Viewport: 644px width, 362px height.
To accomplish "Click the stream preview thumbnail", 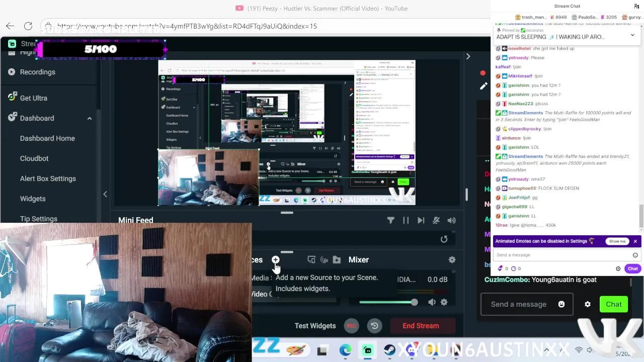I will pyautogui.click(x=287, y=133).
